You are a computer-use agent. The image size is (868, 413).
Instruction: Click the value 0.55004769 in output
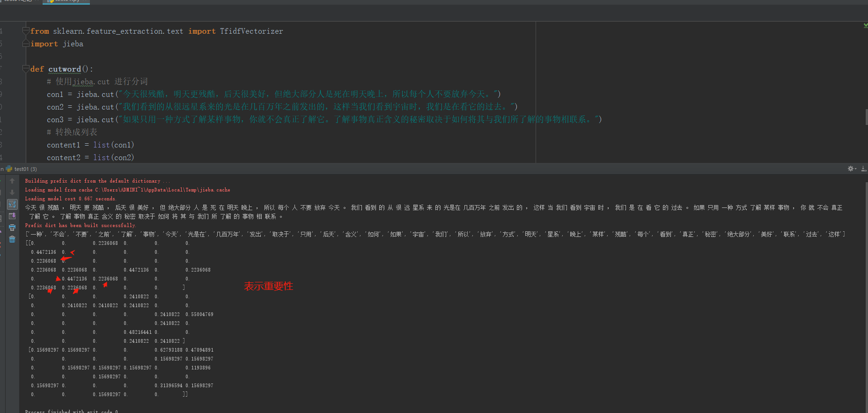click(x=199, y=314)
